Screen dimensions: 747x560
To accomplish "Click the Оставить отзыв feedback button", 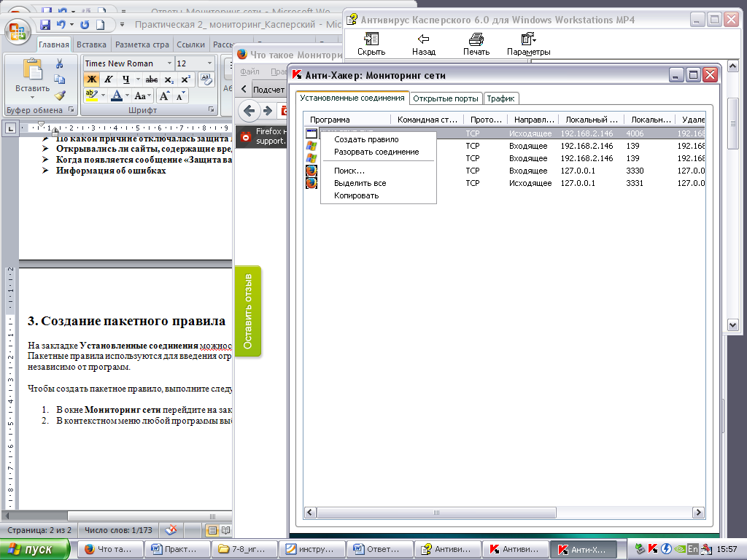I will (x=248, y=311).
